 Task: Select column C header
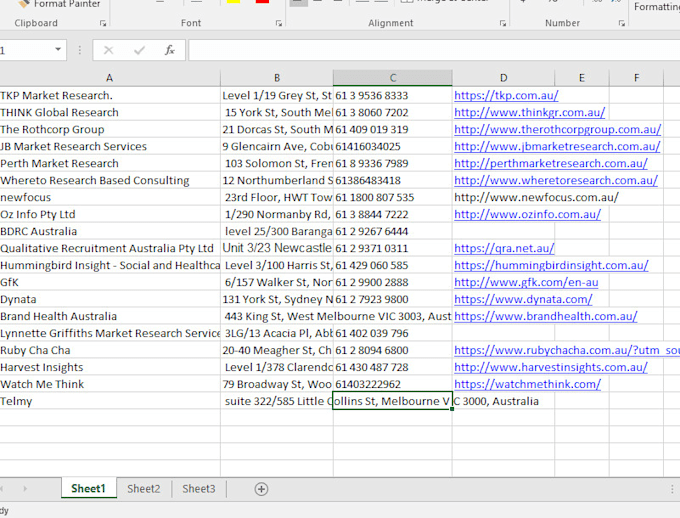tap(393, 78)
